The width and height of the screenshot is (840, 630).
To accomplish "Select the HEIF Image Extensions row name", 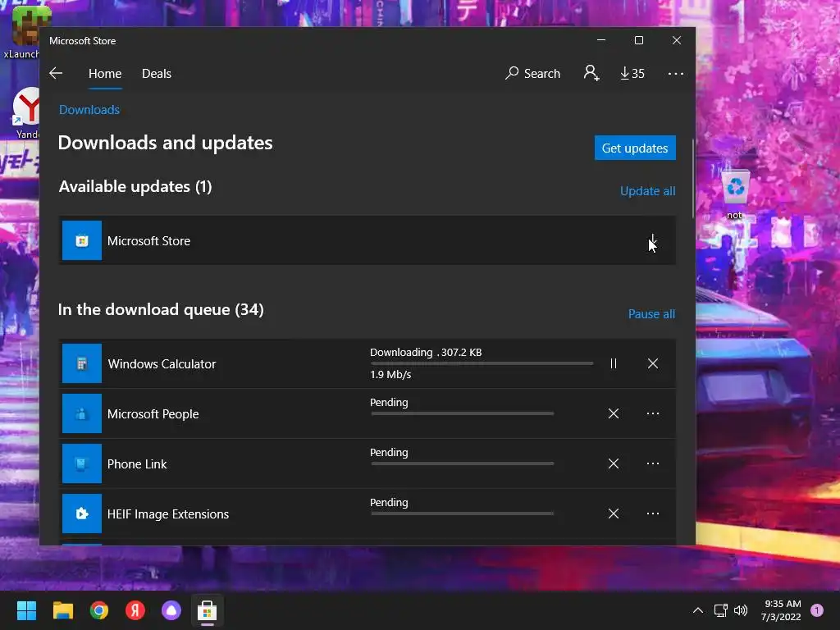I will coord(167,514).
